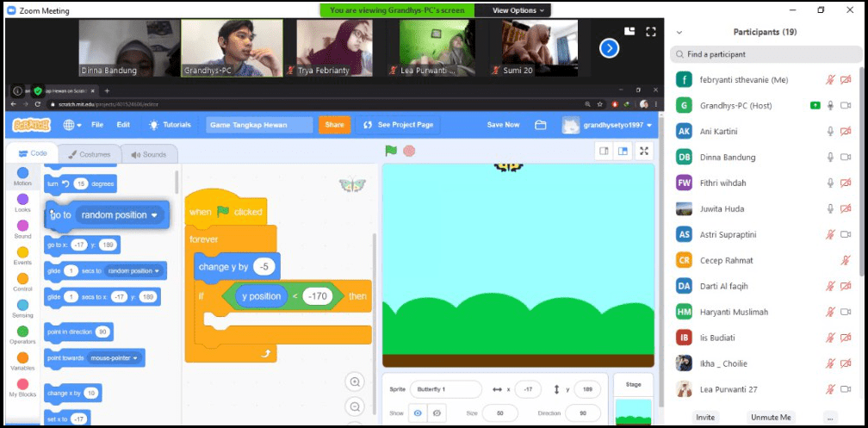Switch to the Costumes tab
The image size is (868, 428).
click(90, 154)
